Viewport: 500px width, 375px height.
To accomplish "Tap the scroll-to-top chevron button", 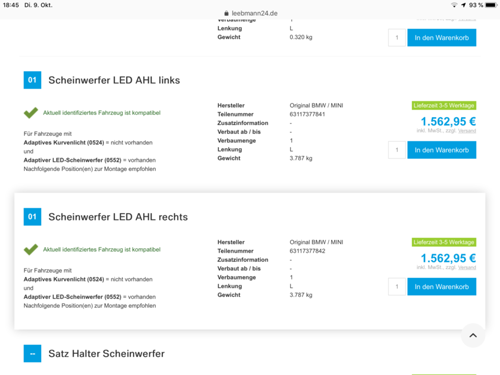I will point(473,335).
